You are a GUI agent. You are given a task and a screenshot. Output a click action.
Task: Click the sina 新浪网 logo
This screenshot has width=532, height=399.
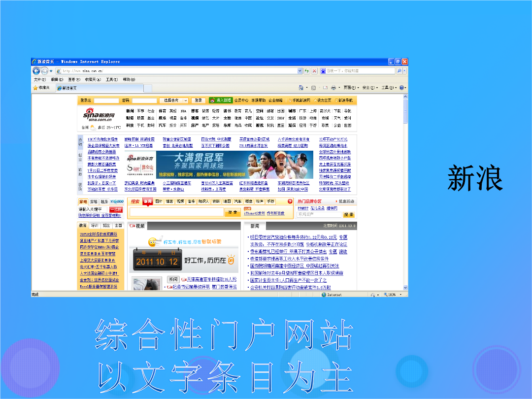[x=99, y=115]
